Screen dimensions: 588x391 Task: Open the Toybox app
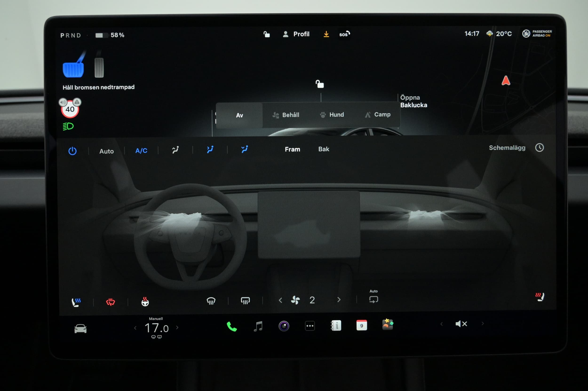(387, 324)
